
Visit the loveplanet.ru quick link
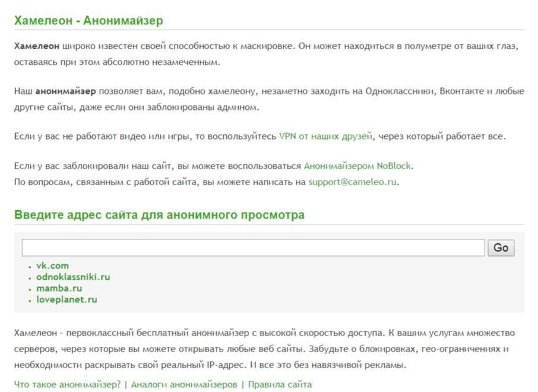point(67,299)
